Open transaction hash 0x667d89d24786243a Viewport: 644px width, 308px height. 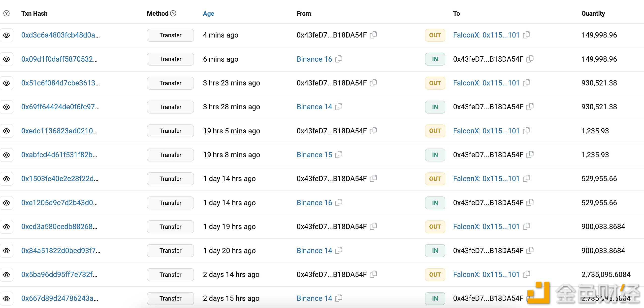pyautogui.click(x=60, y=299)
